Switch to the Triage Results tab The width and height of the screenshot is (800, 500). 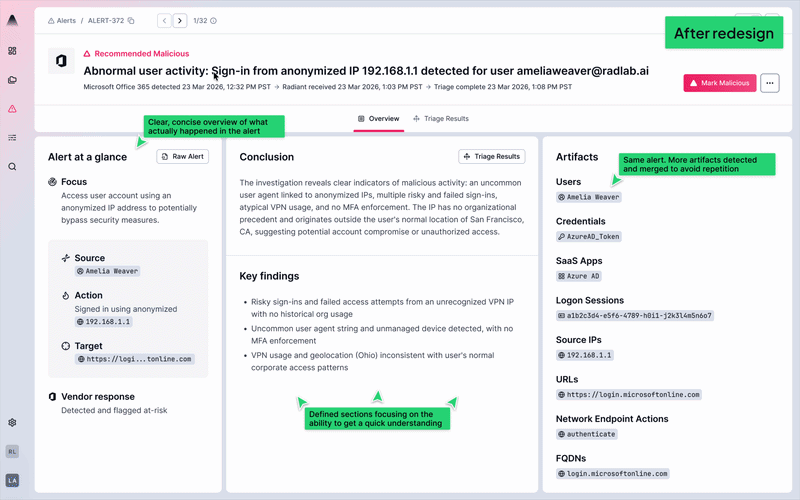(440, 118)
